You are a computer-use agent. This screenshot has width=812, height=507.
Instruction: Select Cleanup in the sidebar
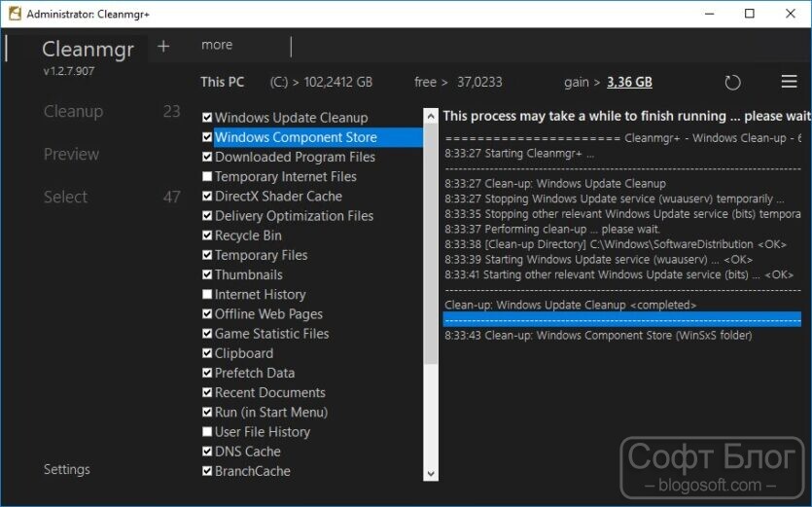click(73, 112)
